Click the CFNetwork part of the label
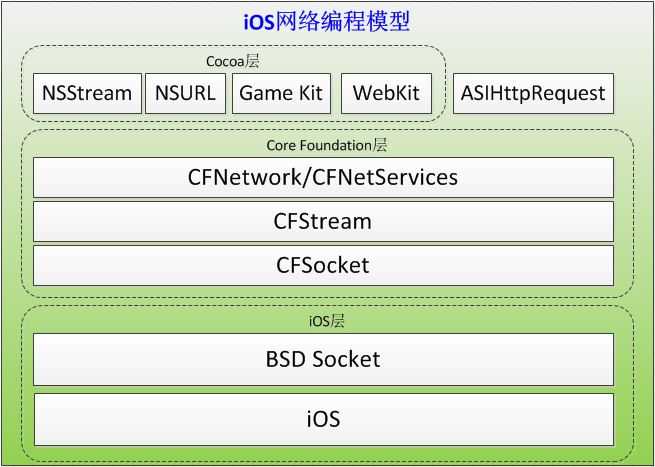The height and width of the screenshot is (467, 655). [244, 178]
